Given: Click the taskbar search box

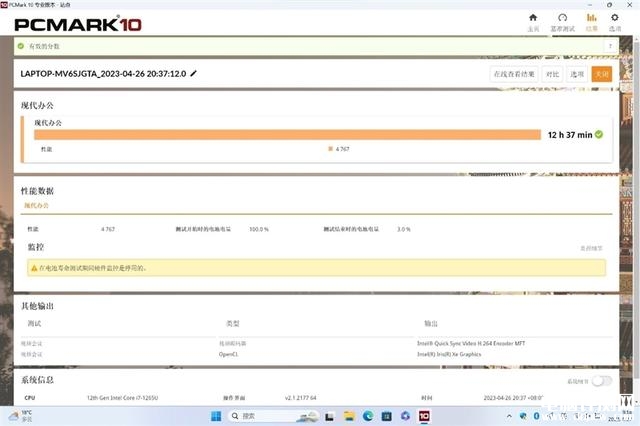Looking at the screenshot, I should 273,416.
